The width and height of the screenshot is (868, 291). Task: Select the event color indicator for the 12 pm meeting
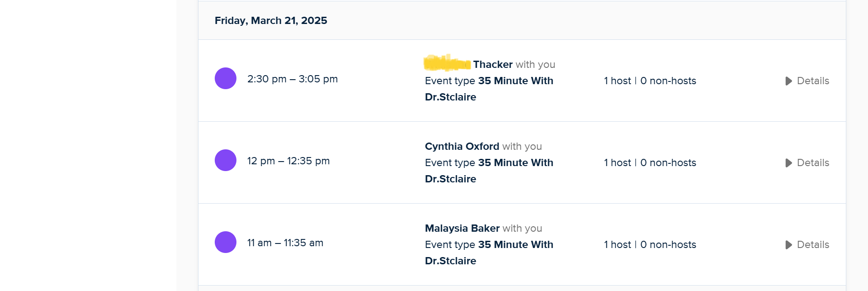tap(225, 160)
